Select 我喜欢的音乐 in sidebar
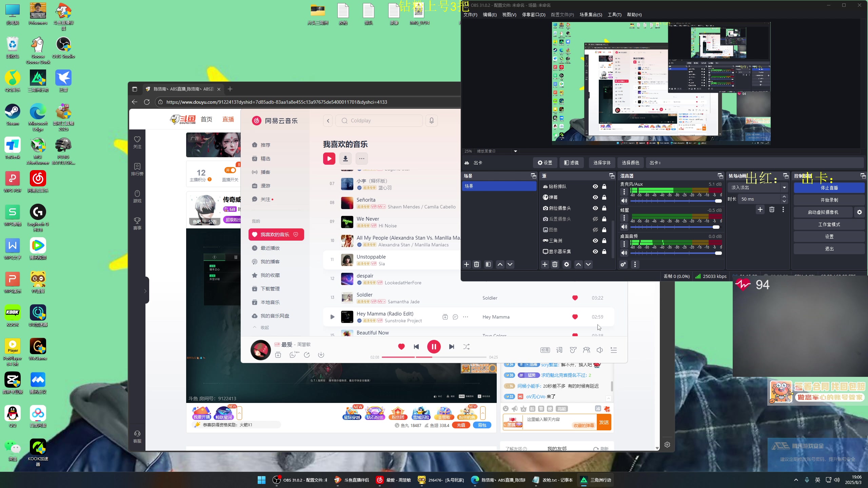 click(276, 235)
